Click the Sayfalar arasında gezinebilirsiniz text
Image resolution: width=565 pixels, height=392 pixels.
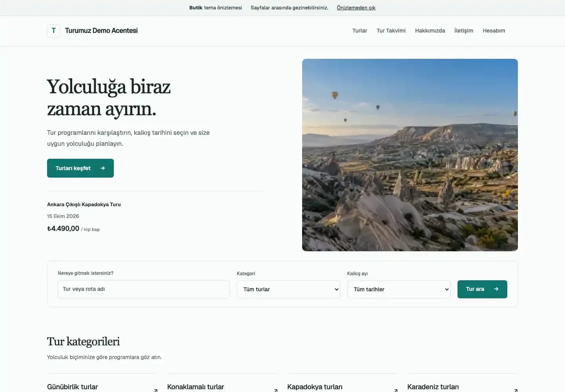tap(290, 8)
